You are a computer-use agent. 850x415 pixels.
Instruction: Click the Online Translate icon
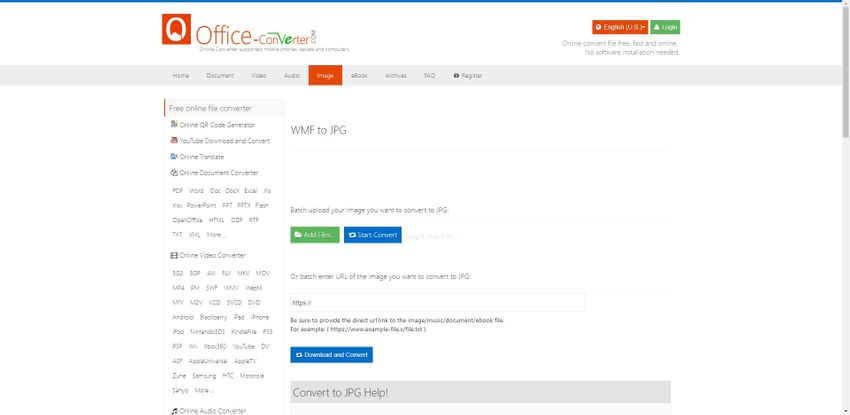[x=174, y=156]
